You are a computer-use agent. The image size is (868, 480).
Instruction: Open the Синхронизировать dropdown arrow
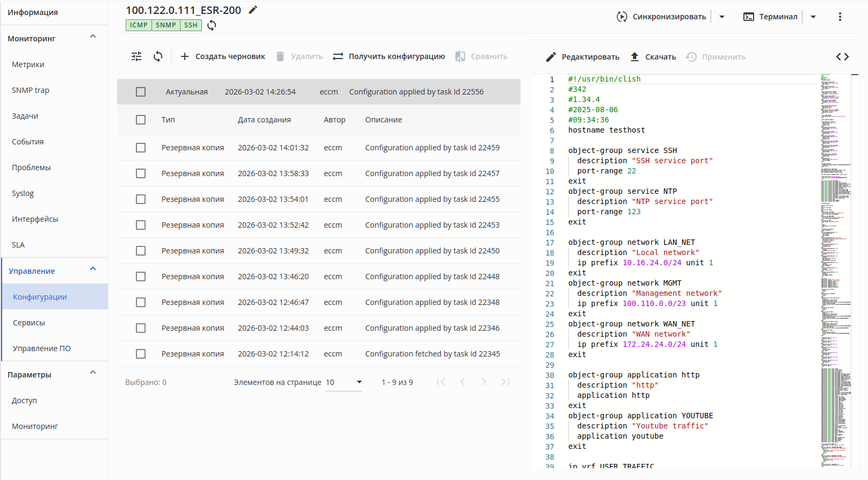[x=722, y=17]
